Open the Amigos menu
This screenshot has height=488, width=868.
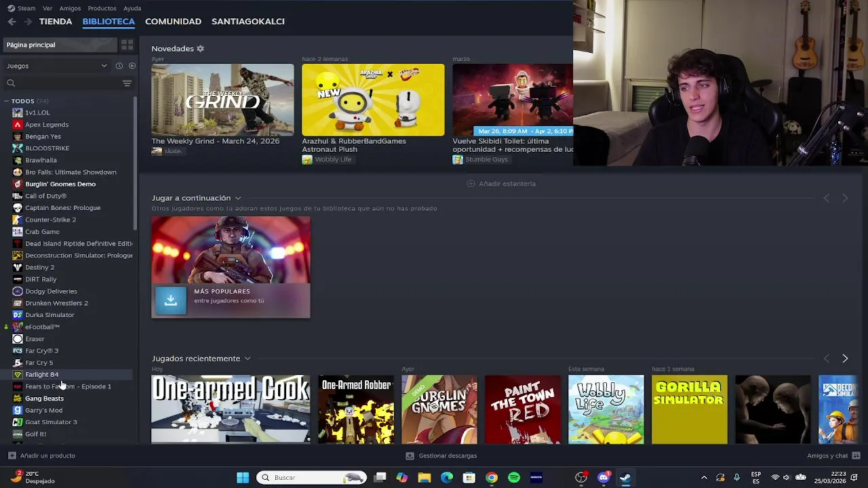click(70, 8)
